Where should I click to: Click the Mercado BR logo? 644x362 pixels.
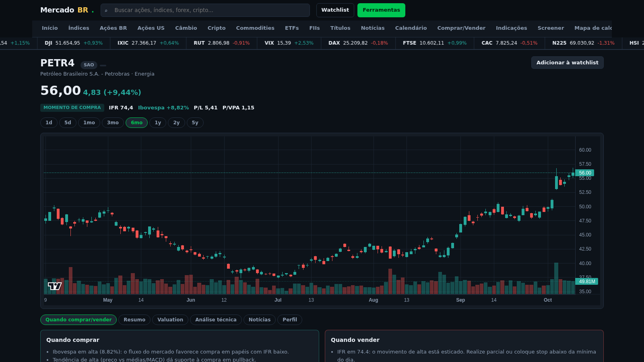[67, 10]
